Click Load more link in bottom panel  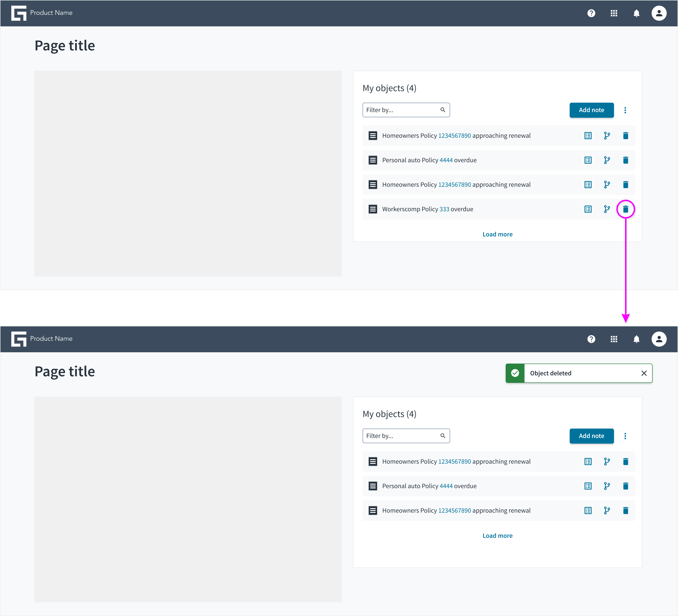tap(497, 536)
